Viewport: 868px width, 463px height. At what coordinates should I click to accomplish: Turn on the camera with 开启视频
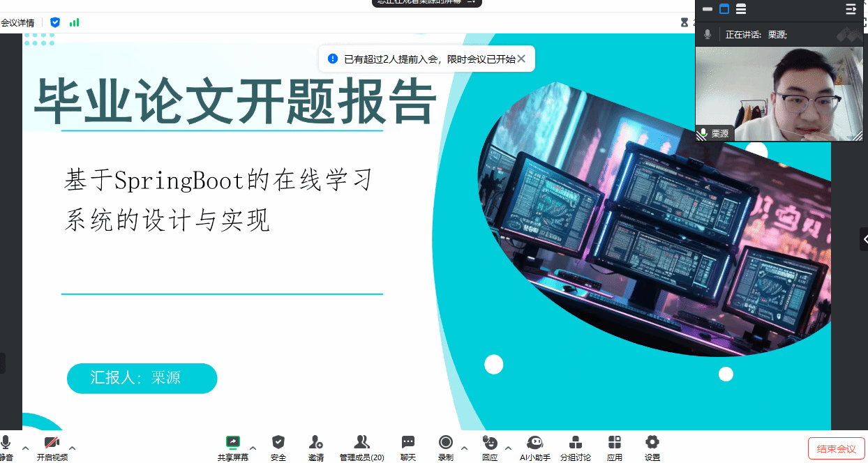[52, 448]
